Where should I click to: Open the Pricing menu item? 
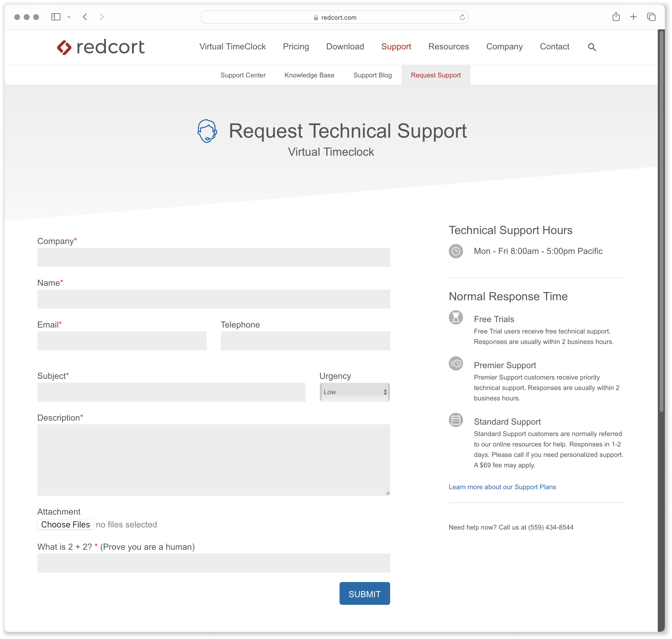pyautogui.click(x=296, y=47)
